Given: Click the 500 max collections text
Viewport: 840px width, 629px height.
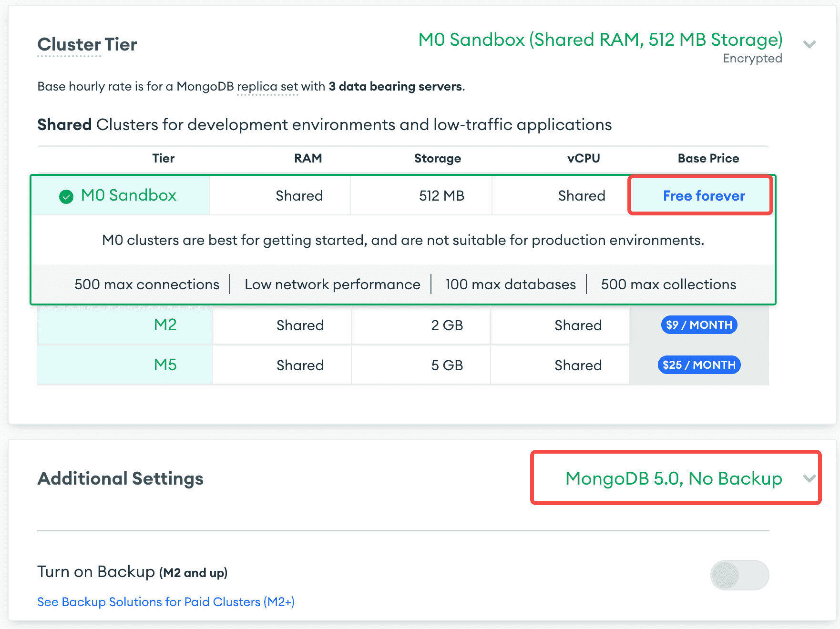Looking at the screenshot, I should pos(668,284).
